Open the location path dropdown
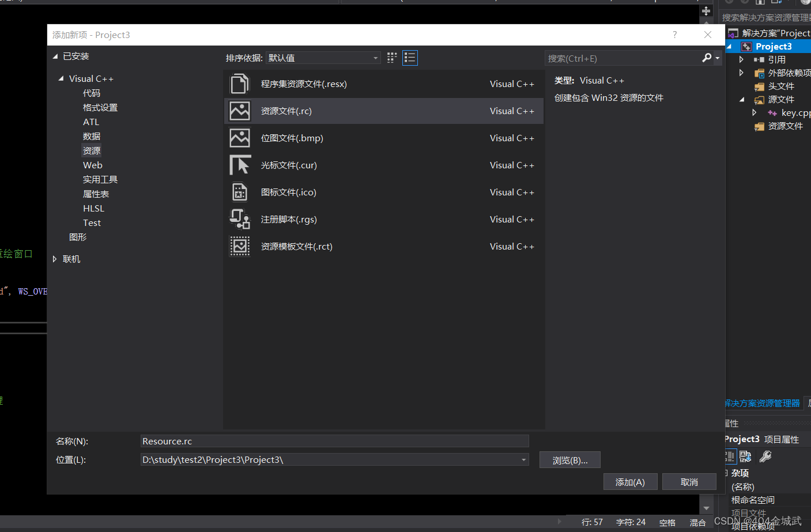This screenshot has width=811, height=532. tap(523, 459)
